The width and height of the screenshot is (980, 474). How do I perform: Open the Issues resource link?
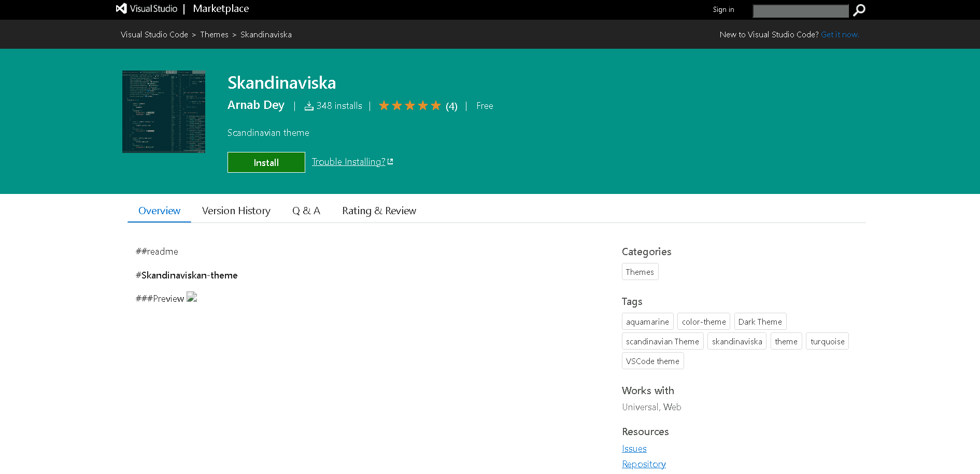point(634,449)
